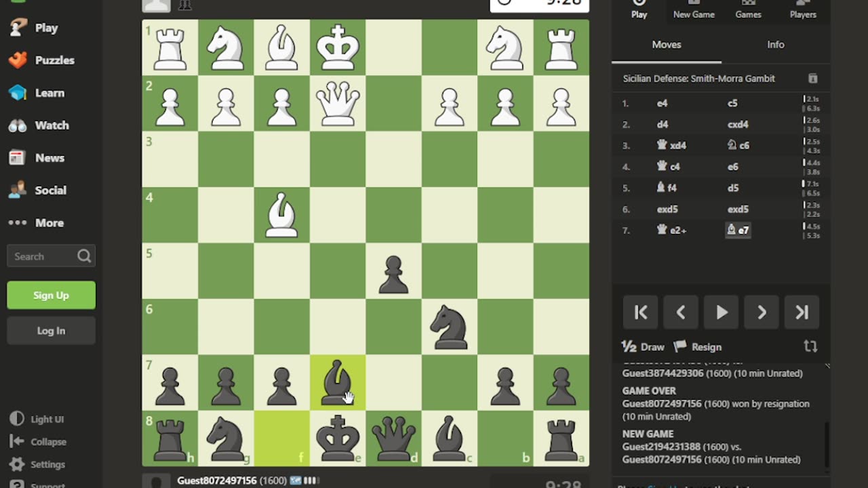Click the black knight on g8
Image resolution: width=868 pixels, height=488 pixels.
[x=226, y=439]
